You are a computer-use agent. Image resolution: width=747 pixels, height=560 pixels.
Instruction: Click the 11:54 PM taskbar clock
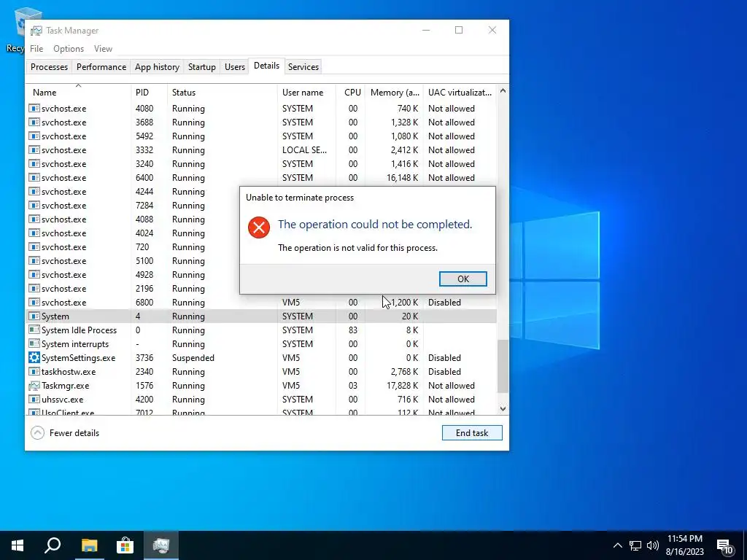click(x=684, y=545)
